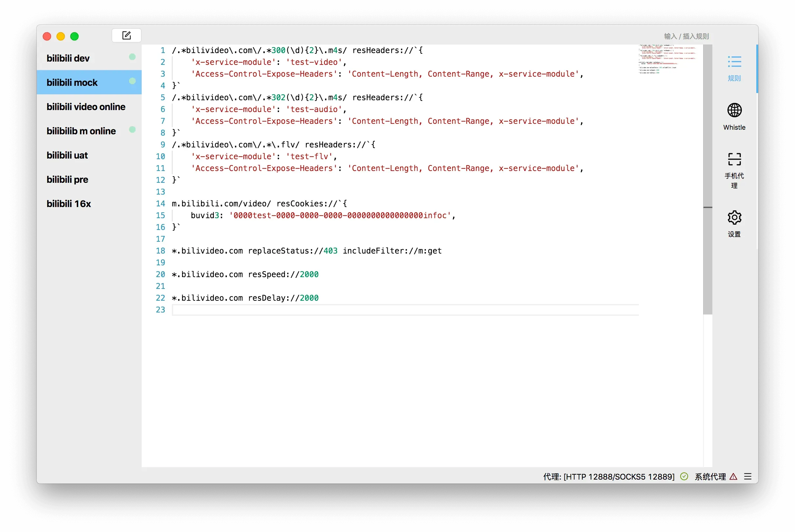Image resolution: width=795 pixels, height=532 pixels.
Task: Click the proxy HTTP 12888/SOCKS5 12889 text
Action: (609, 477)
